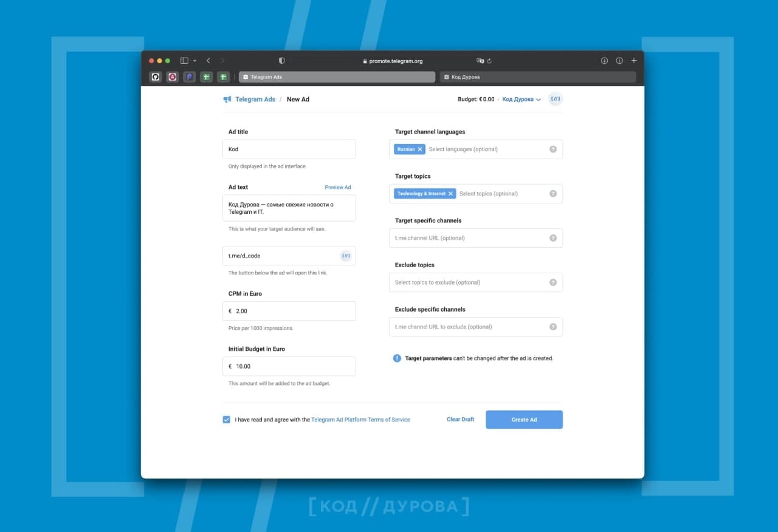Viewport: 778px width, 532px height.
Task: Switch to the Код Дурова browser tab
Action: [x=538, y=77]
